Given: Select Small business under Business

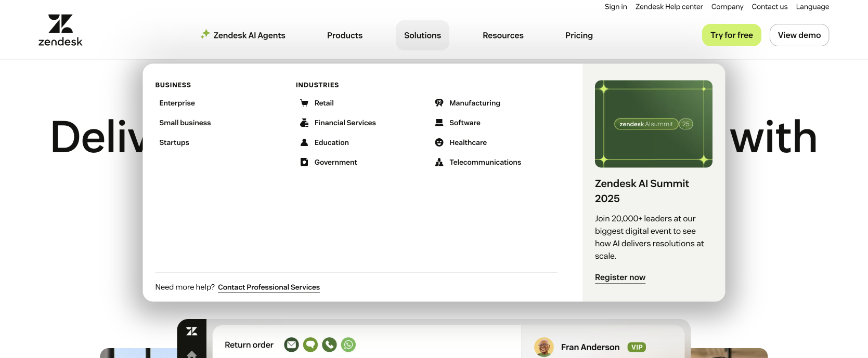Looking at the screenshot, I should tap(185, 123).
